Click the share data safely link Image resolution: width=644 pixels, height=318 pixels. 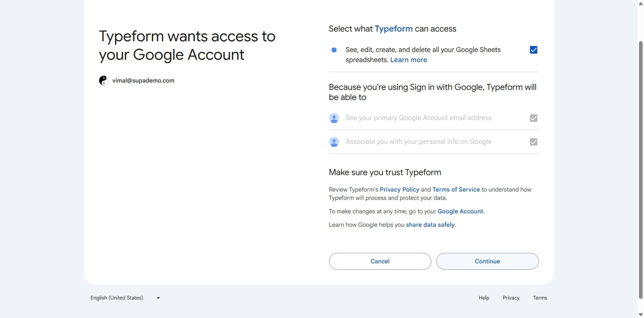point(430,225)
